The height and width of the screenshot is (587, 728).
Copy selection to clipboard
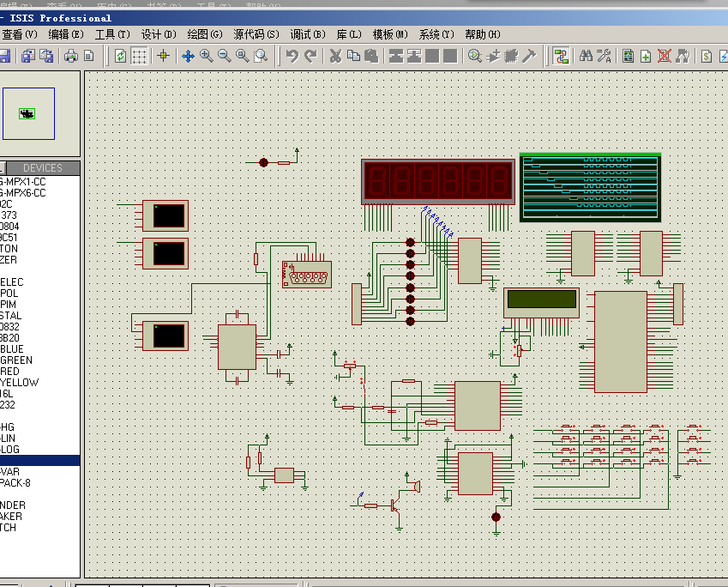[x=353, y=57]
